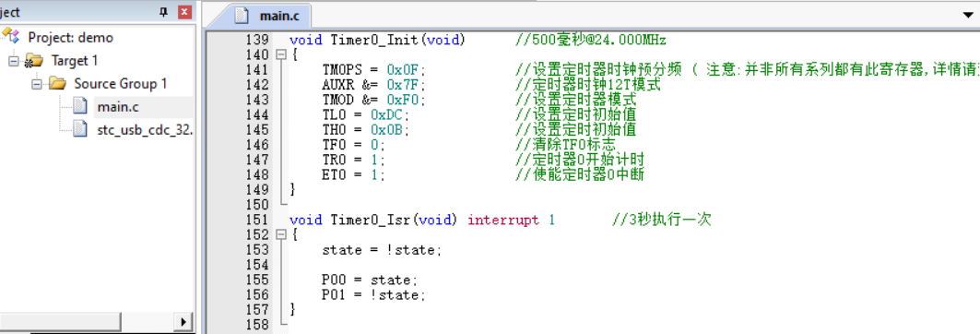Click the TF0 = 0 statement
Viewport: 980px width, 334px height.
(x=354, y=145)
